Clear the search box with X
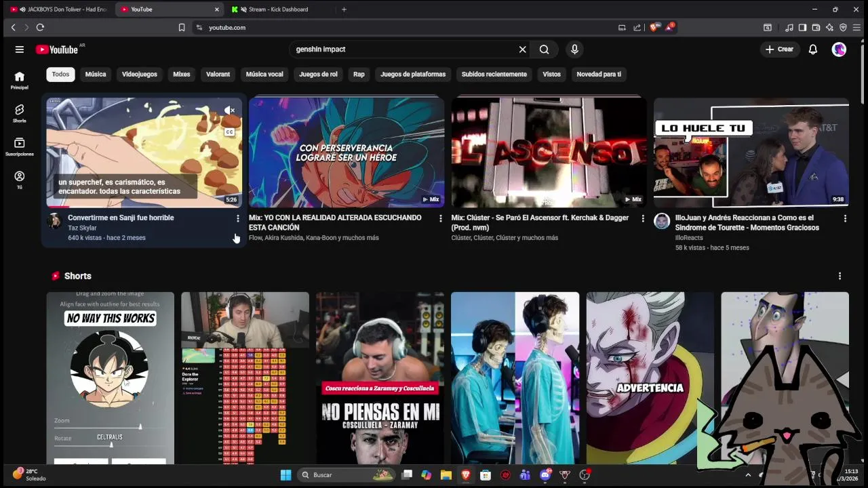 (522, 49)
